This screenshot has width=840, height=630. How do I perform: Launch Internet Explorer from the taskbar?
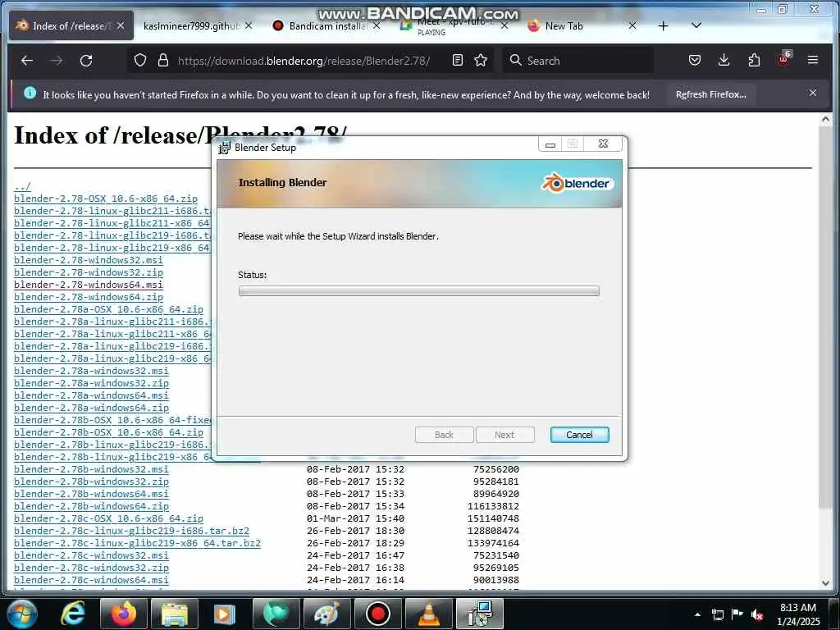pyautogui.click(x=73, y=614)
